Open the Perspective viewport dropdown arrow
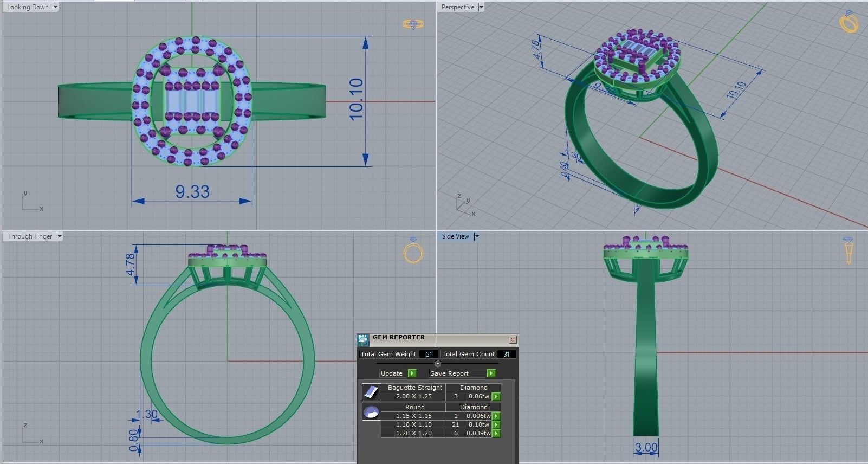This screenshot has width=868, height=464. (x=481, y=7)
